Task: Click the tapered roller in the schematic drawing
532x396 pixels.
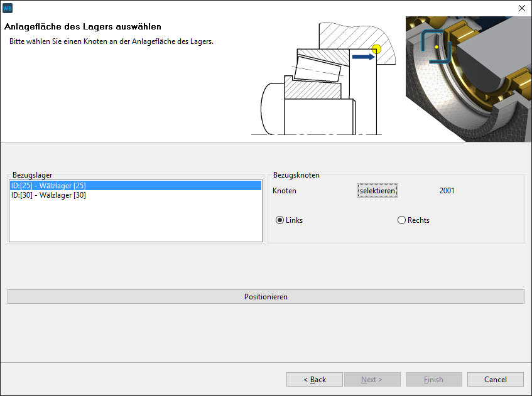Action: coord(318,67)
